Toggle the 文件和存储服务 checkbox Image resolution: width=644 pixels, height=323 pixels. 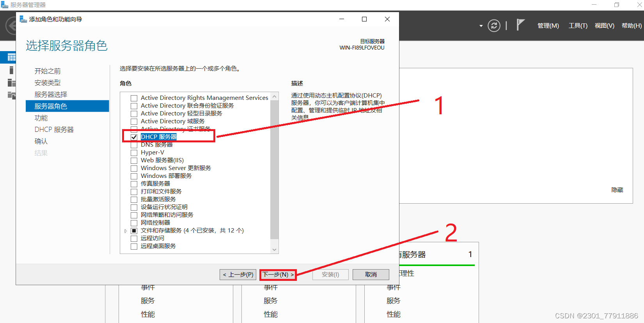click(x=134, y=231)
